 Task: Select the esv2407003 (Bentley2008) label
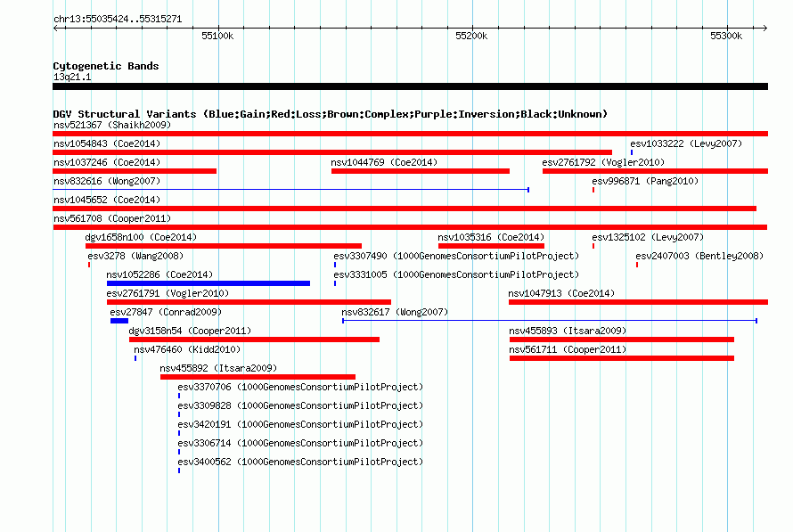(x=699, y=256)
